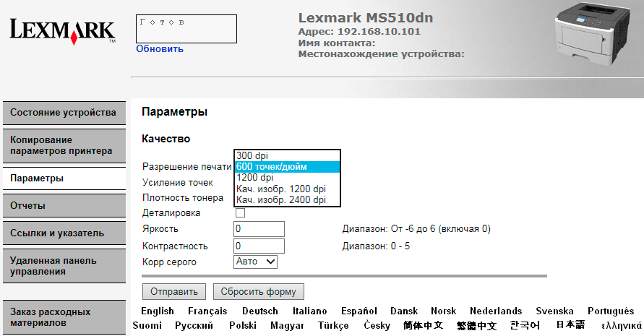644x336 pixels.
Task: Click the Готов status display box
Action: [x=186, y=29]
